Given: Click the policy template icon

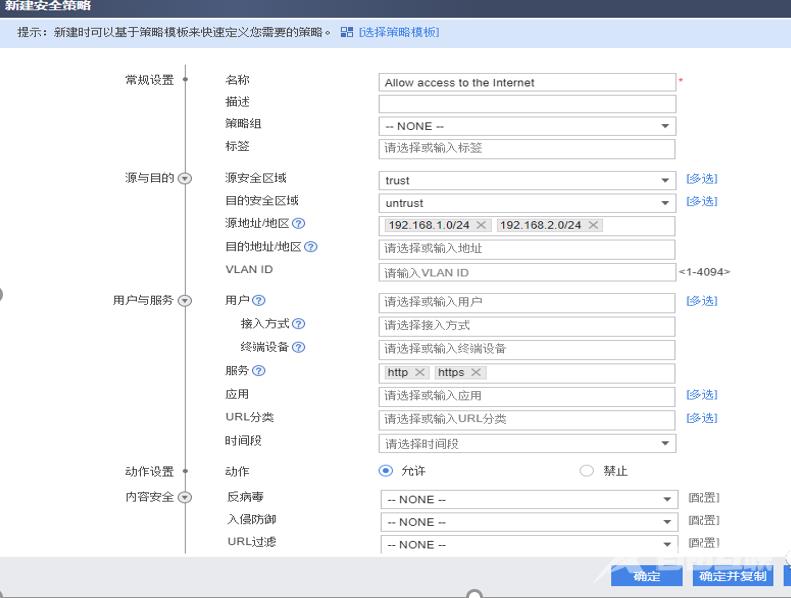Looking at the screenshot, I should pyautogui.click(x=347, y=32).
